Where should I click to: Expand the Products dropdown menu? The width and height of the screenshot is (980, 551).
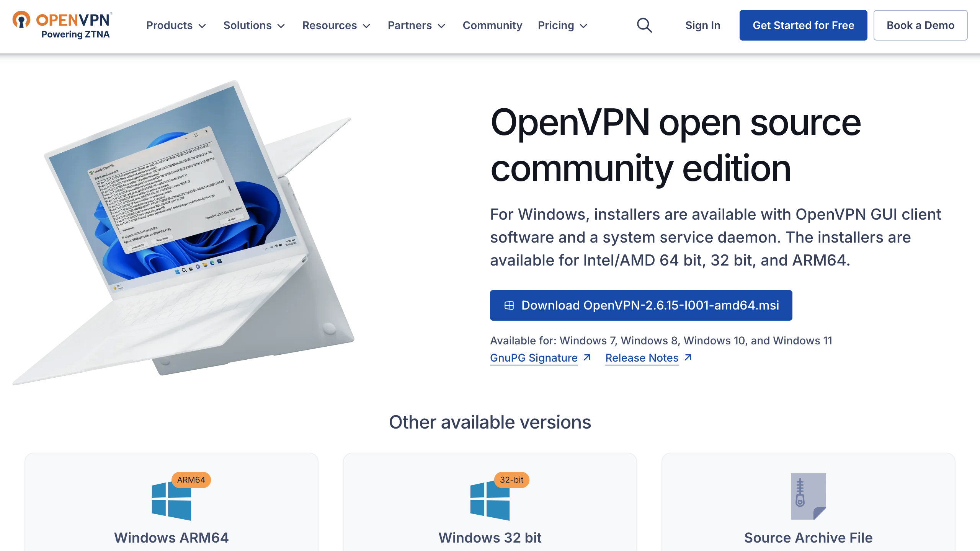[176, 25]
